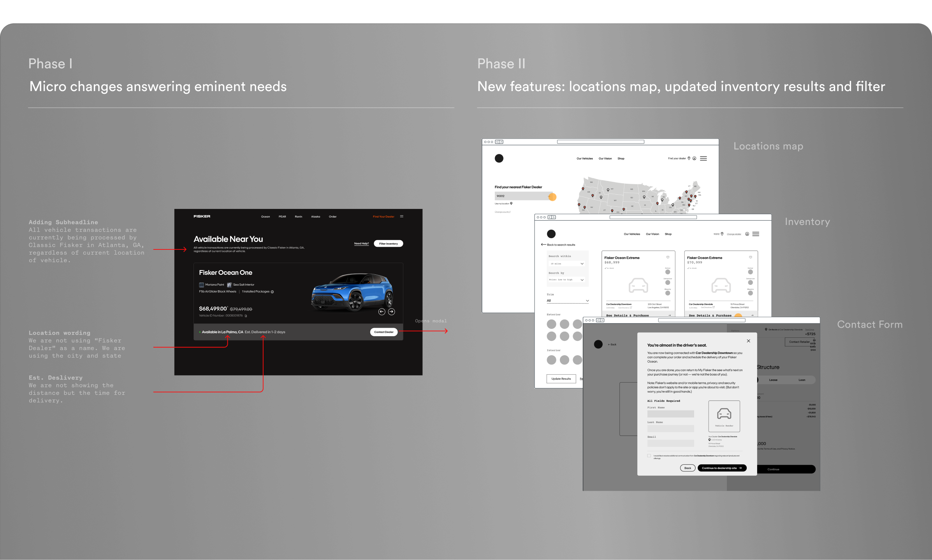
Task: Click the arrow on $68,999 See Details & Purchase
Action: click(670, 315)
